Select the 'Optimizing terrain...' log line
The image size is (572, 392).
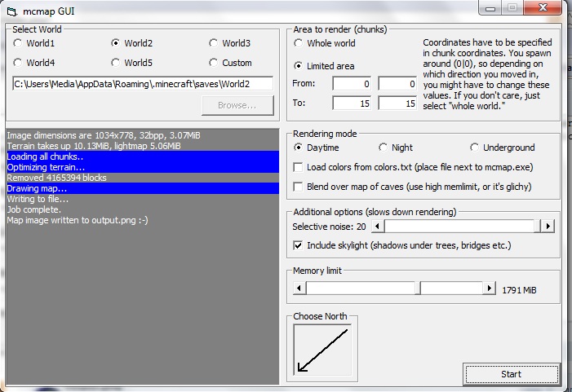click(x=143, y=167)
